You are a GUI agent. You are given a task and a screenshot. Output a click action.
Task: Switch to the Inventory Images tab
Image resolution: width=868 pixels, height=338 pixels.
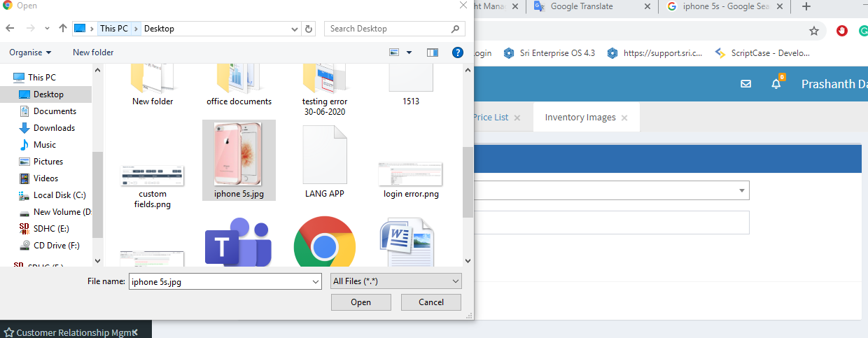pyautogui.click(x=580, y=118)
